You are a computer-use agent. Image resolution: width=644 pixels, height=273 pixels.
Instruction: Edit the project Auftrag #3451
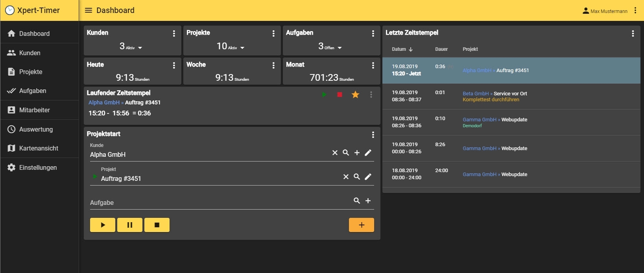pyautogui.click(x=368, y=176)
